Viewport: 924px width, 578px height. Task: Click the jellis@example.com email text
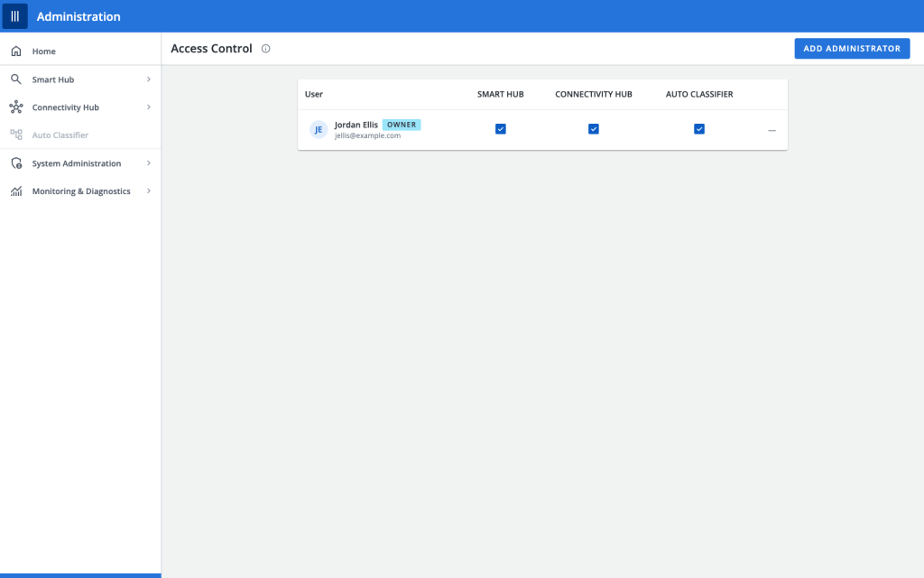(368, 135)
